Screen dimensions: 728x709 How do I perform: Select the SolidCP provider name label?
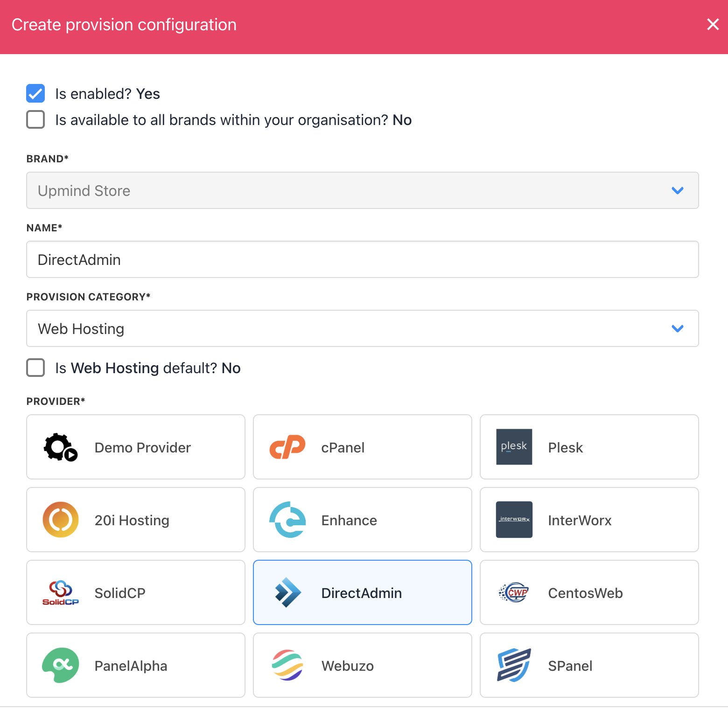[120, 593]
